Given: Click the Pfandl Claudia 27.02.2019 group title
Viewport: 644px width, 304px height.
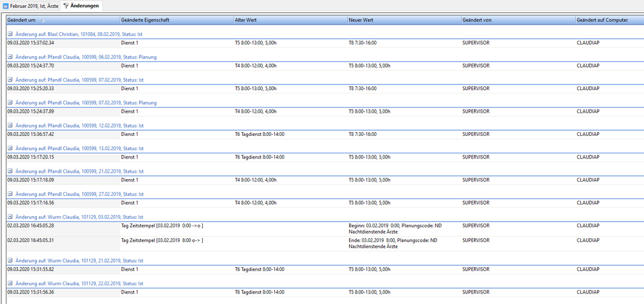Looking at the screenshot, I should [x=80, y=194].
